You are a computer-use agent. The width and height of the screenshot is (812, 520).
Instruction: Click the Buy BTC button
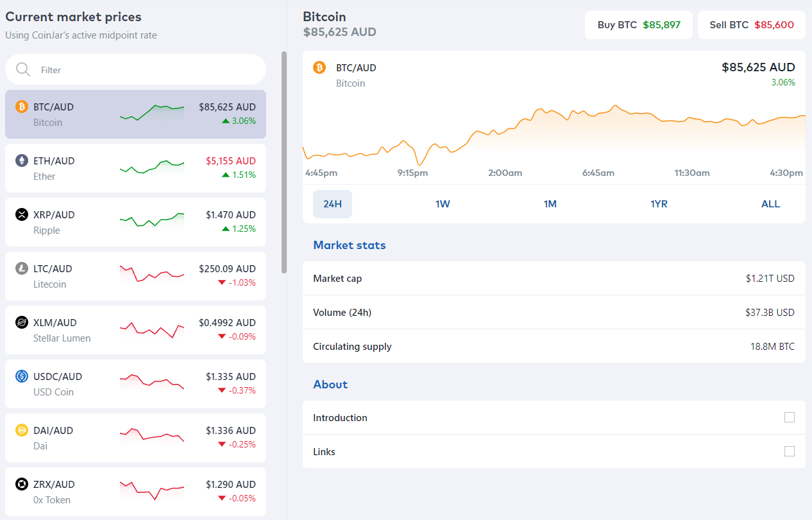click(x=639, y=25)
